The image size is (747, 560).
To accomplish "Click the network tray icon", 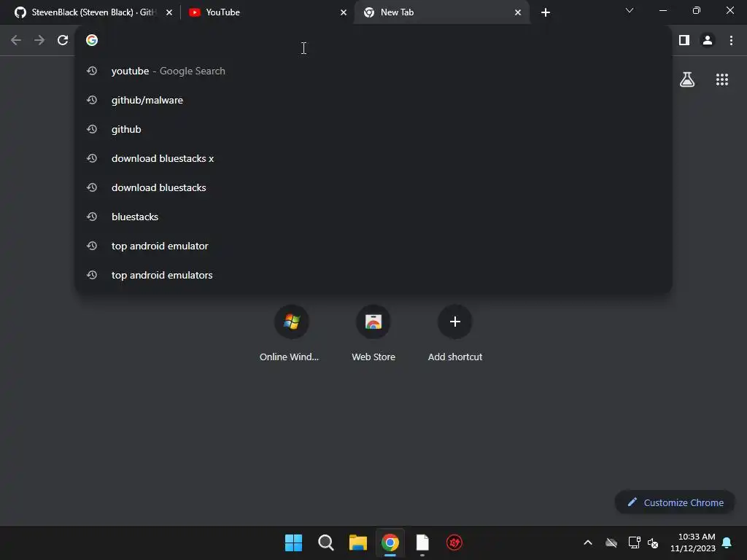I will [x=634, y=542].
